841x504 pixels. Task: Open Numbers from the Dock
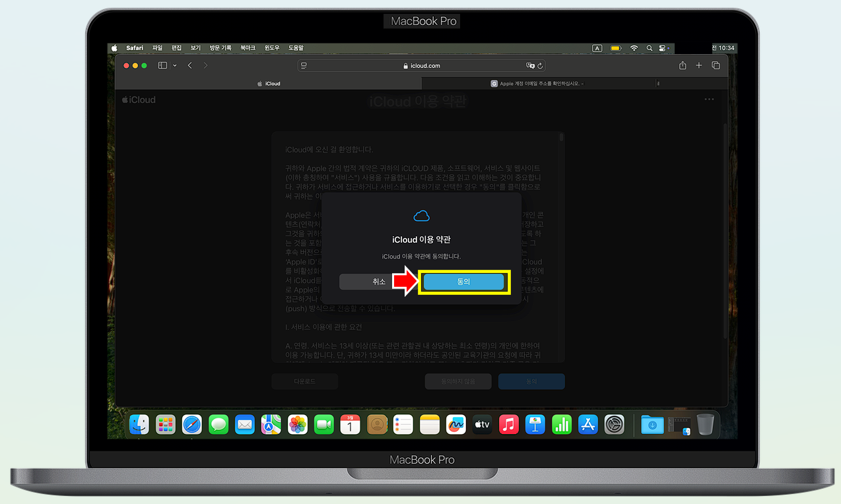point(562,424)
